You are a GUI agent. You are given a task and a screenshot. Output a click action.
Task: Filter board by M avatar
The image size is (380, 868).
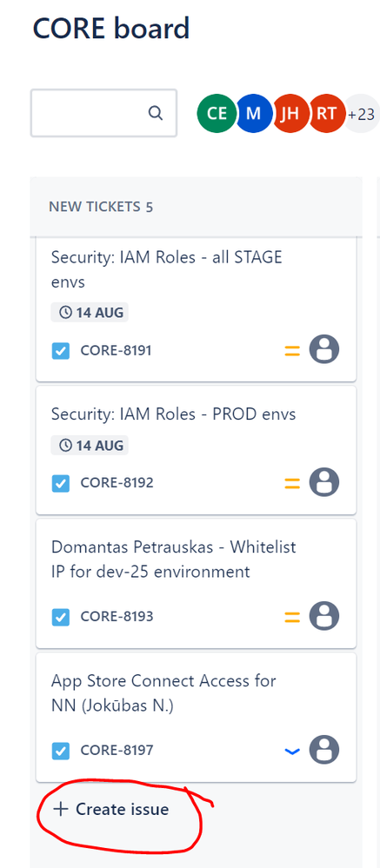253,114
